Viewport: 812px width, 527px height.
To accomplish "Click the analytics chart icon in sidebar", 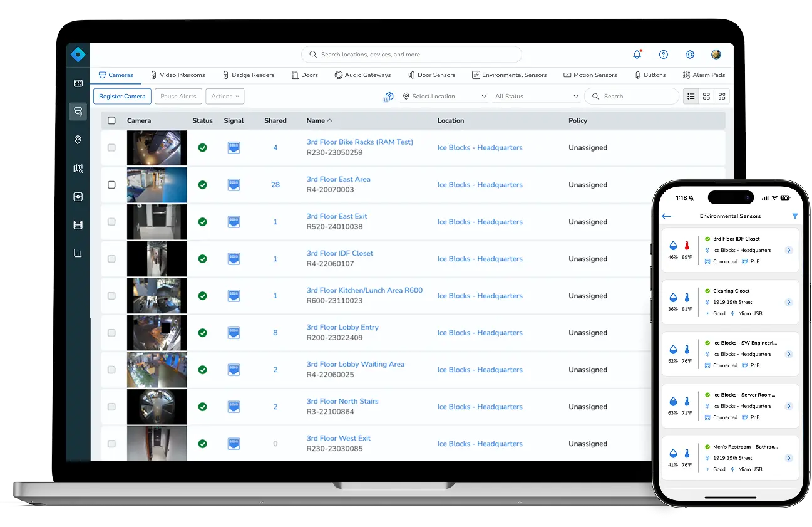I will click(78, 253).
